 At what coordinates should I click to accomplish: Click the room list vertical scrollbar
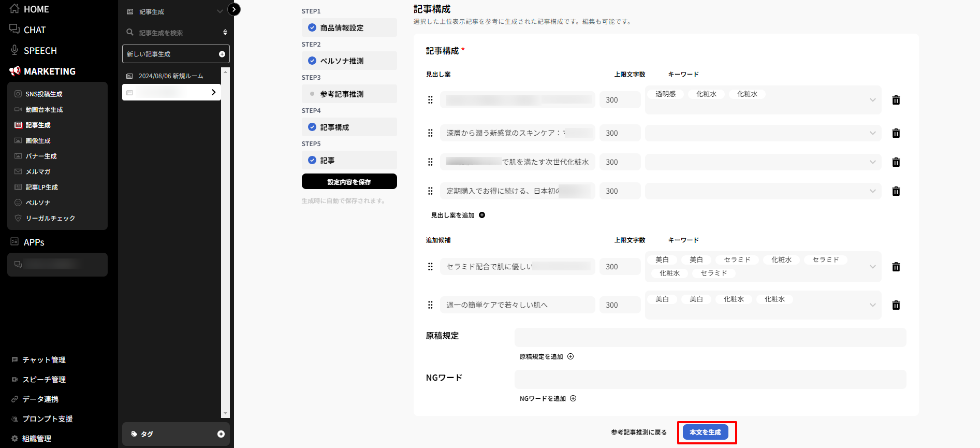pos(225,242)
